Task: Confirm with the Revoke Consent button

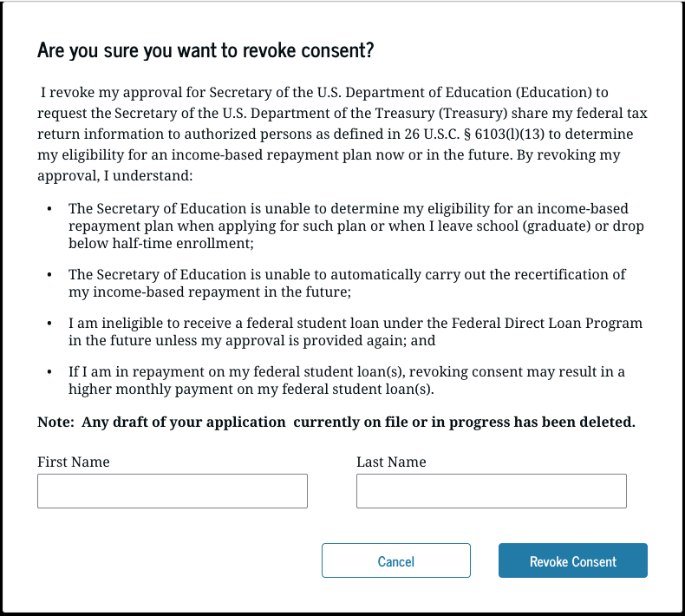Action: coord(572,560)
